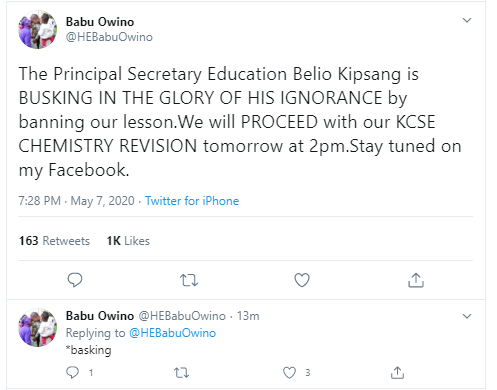Open the 13m timestamp on reply
The image size is (497, 390).
point(248,316)
